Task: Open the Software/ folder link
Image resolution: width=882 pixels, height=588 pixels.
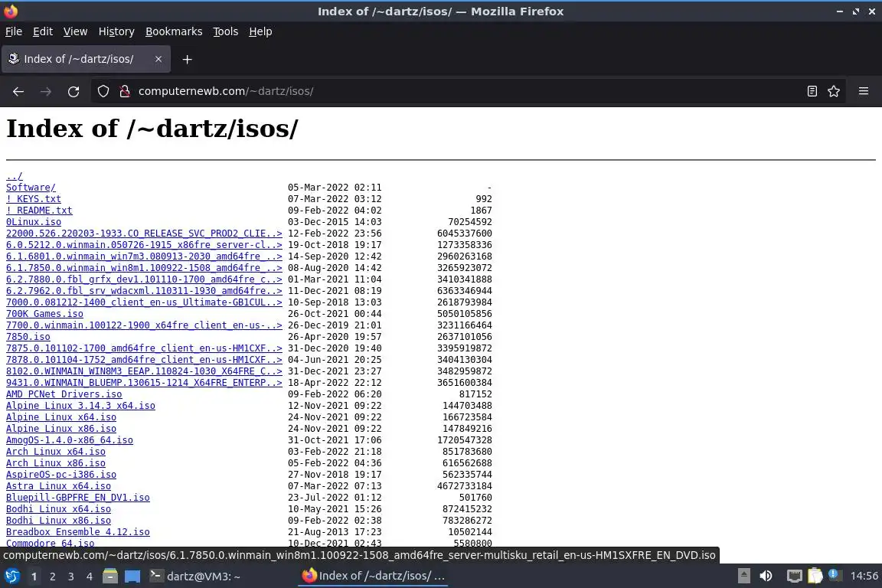Action: tap(31, 188)
